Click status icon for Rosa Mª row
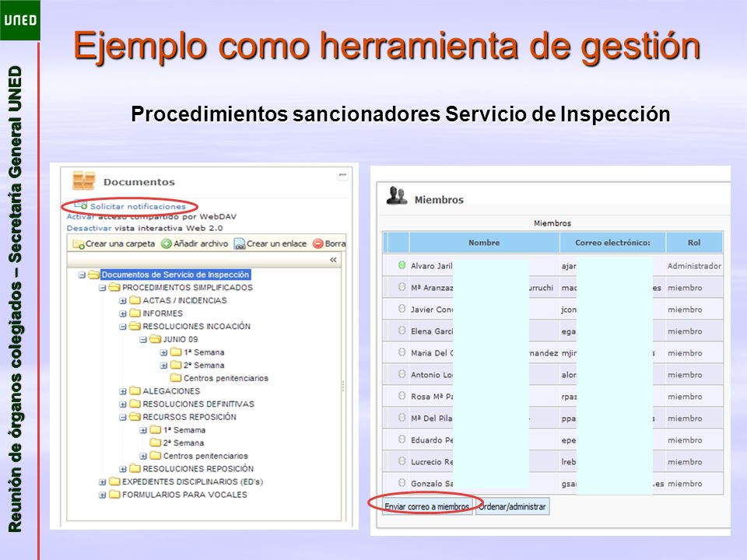This screenshot has width=747, height=560. pos(402,396)
